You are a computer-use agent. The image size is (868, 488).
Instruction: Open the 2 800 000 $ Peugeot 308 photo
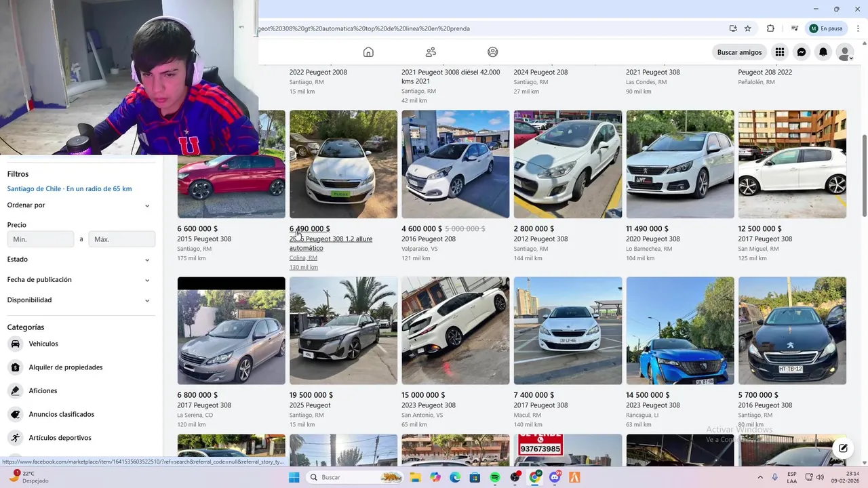click(568, 164)
